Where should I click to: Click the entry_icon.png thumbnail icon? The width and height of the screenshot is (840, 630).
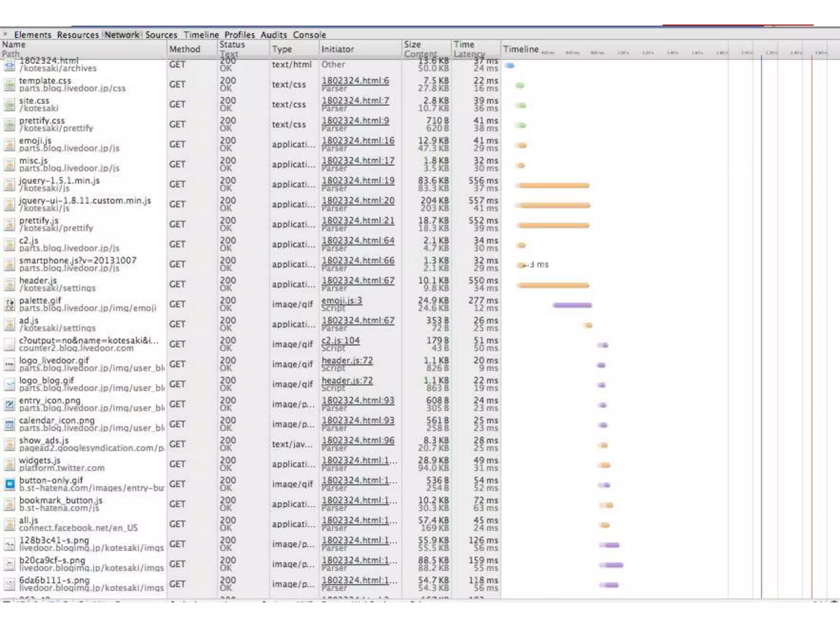click(x=9, y=404)
